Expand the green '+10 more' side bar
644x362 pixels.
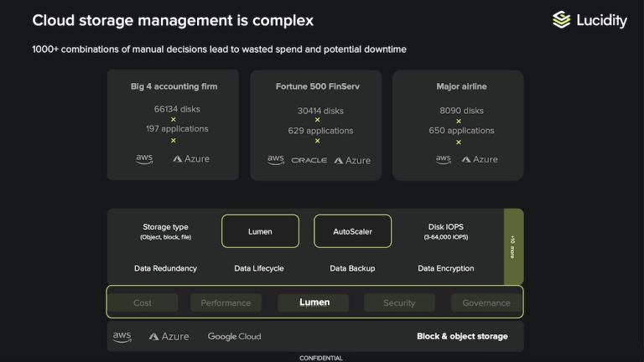pyautogui.click(x=513, y=246)
